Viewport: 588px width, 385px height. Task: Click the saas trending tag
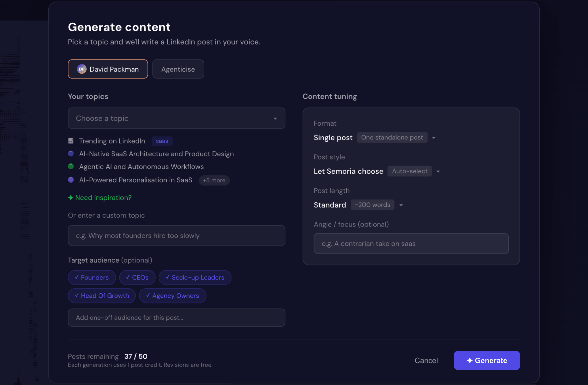[162, 141]
